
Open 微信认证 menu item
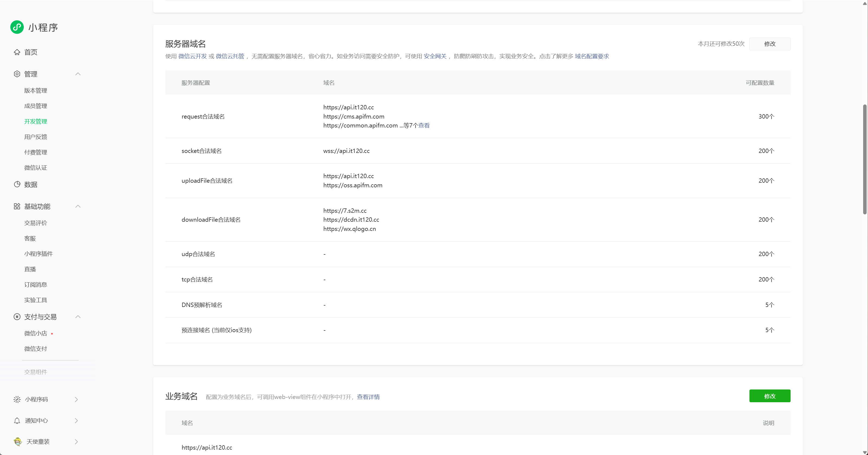coord(36,168)
